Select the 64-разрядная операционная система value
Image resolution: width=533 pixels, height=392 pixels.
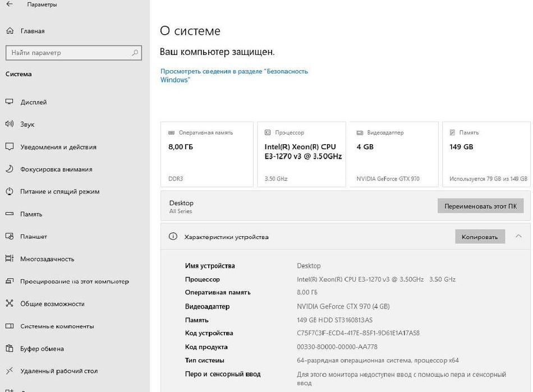(x=378, y=361)
